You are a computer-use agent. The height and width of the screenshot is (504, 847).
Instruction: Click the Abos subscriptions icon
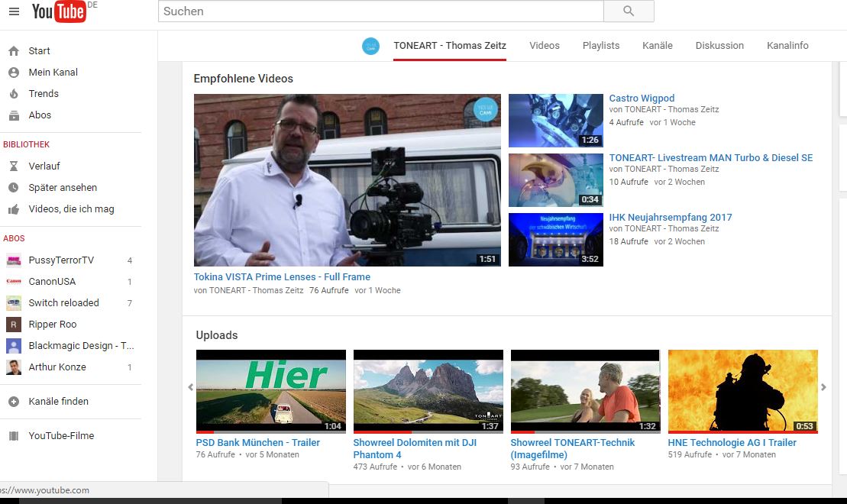[x=14, y=115]
